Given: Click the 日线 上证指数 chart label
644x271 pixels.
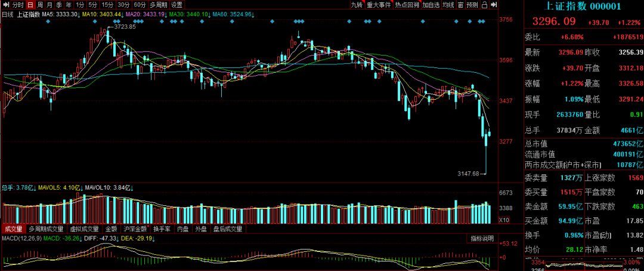Looking at the screenshot, I should [21, 14].
